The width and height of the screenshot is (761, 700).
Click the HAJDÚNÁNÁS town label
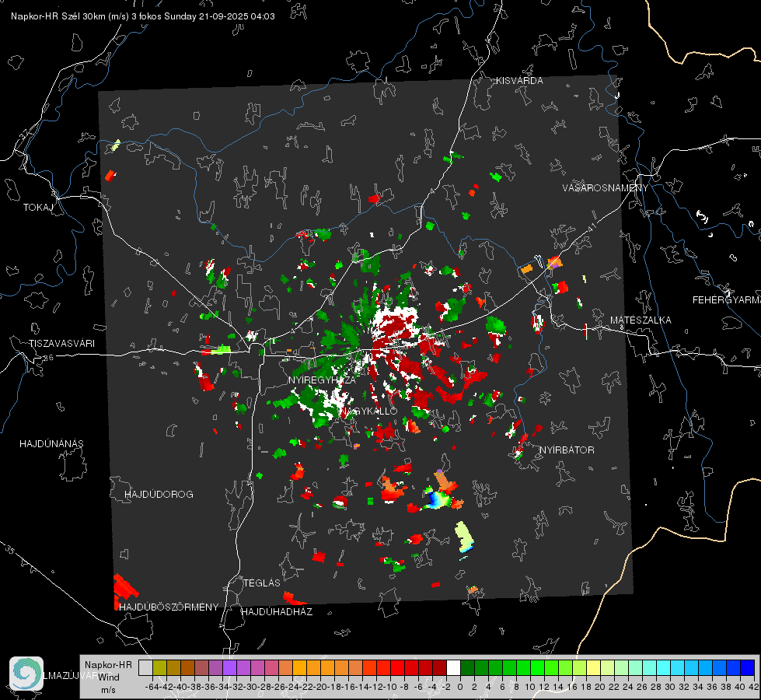tap(51, 444)
